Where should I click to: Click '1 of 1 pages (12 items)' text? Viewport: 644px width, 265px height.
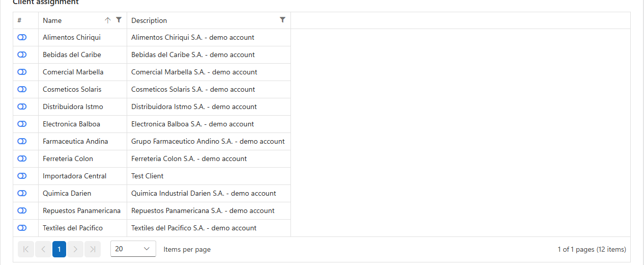point(592,249)
